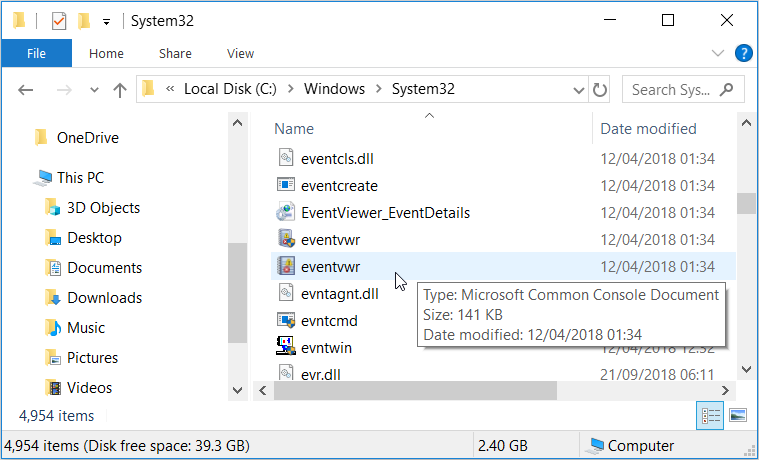Sort files by the Name column
The width and height of the screenshot is (759, 460).
[294, 128]
